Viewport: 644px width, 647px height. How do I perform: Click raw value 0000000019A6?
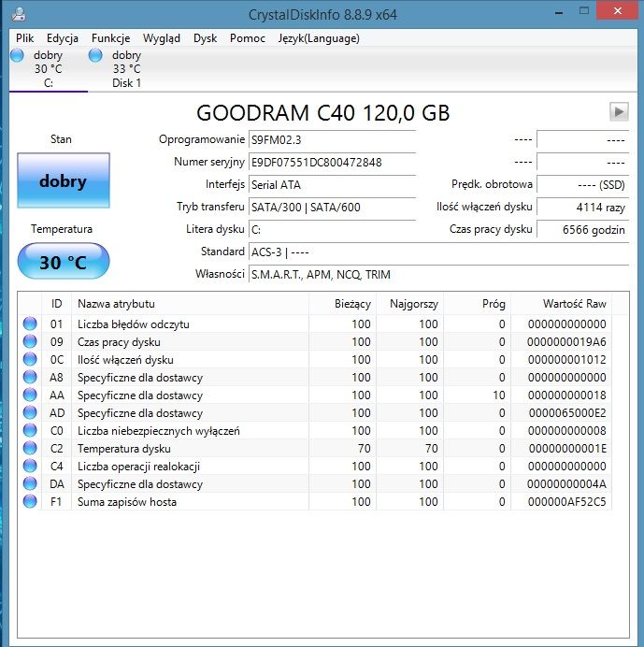566,341
